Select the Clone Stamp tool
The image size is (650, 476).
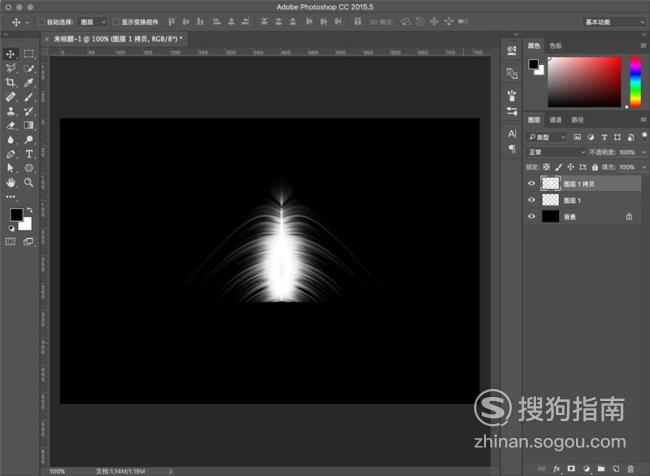(10, 111)
